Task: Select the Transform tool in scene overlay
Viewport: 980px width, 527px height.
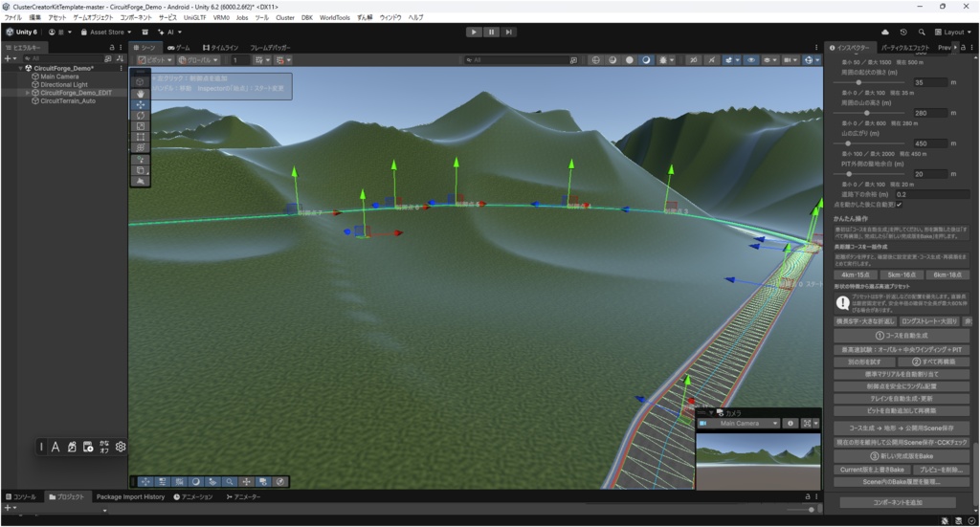Action: click(140, 146)
